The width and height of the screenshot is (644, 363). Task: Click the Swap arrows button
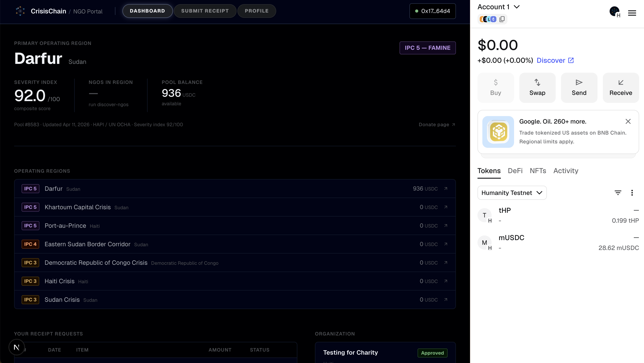tap(537, 87)
